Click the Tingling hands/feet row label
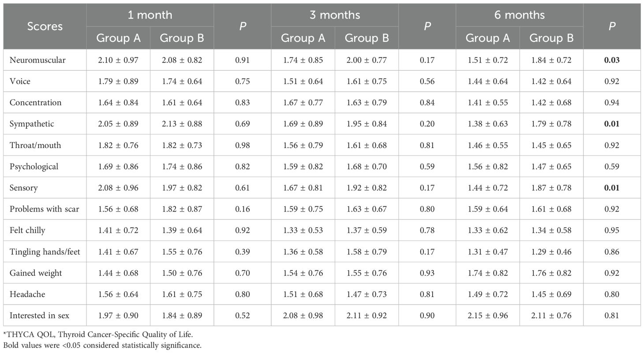Viewport: 644px width, 353px height. 45,252
